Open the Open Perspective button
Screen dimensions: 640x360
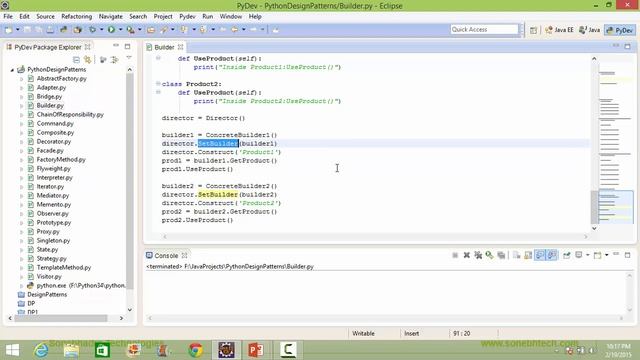533,30
